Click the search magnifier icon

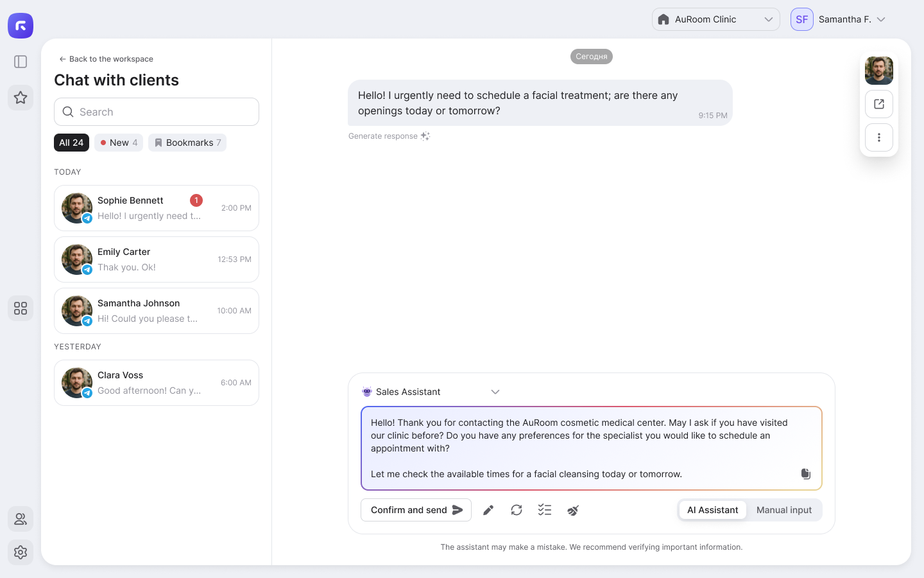[x=68, y=112]
